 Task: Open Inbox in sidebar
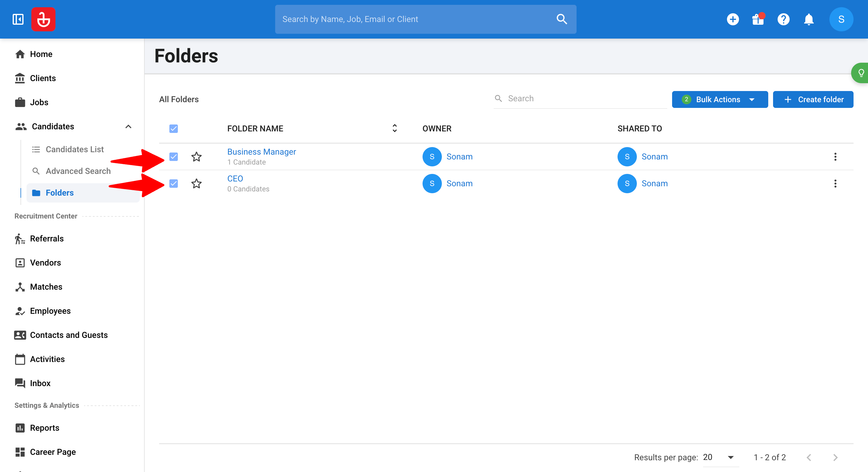pyautogui.click(x=40, y=383)
